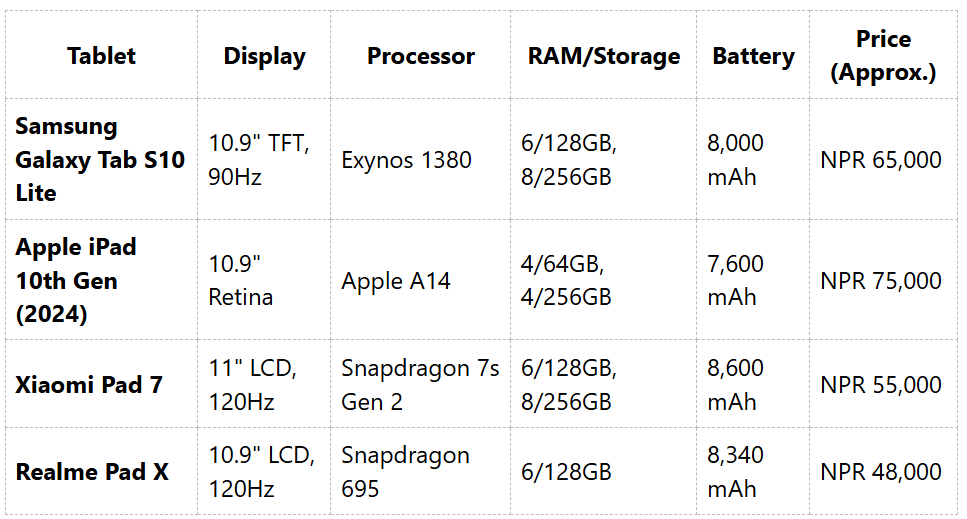Click the Xiaomi Pad 7 row label
This screenshot has height=519, width=967.
89,385
